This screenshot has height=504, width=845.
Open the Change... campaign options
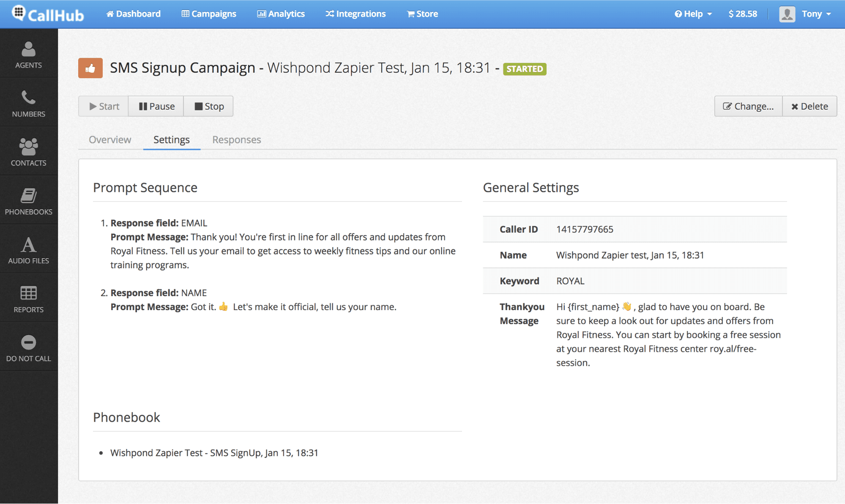click(x=748, y=106)
